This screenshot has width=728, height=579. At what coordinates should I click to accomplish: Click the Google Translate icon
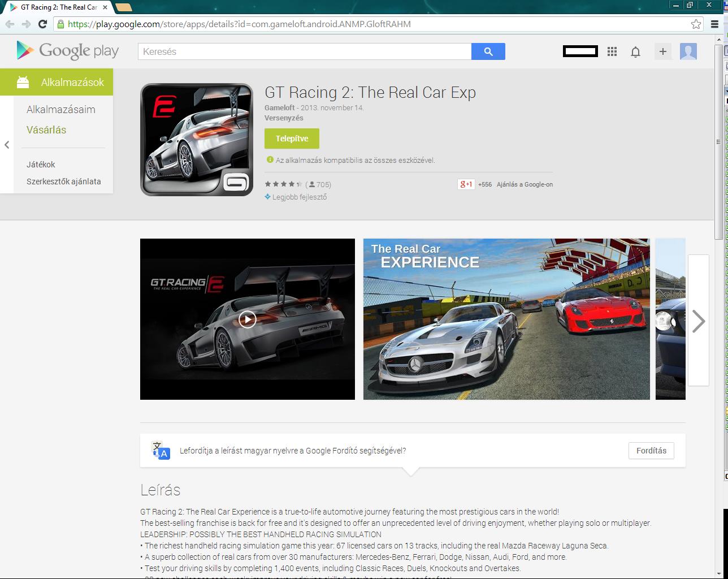161,451
